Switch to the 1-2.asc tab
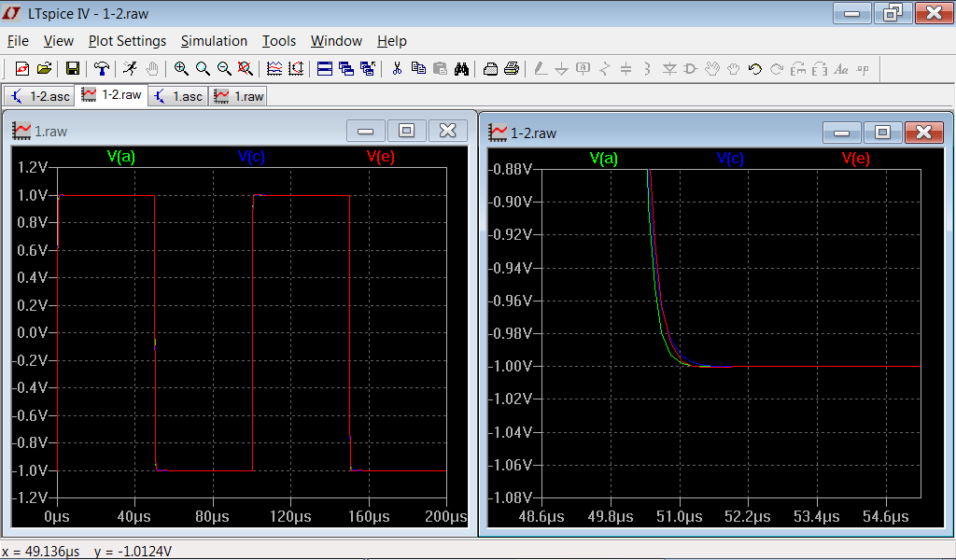 pyautogui.click(x=40, y=96)
